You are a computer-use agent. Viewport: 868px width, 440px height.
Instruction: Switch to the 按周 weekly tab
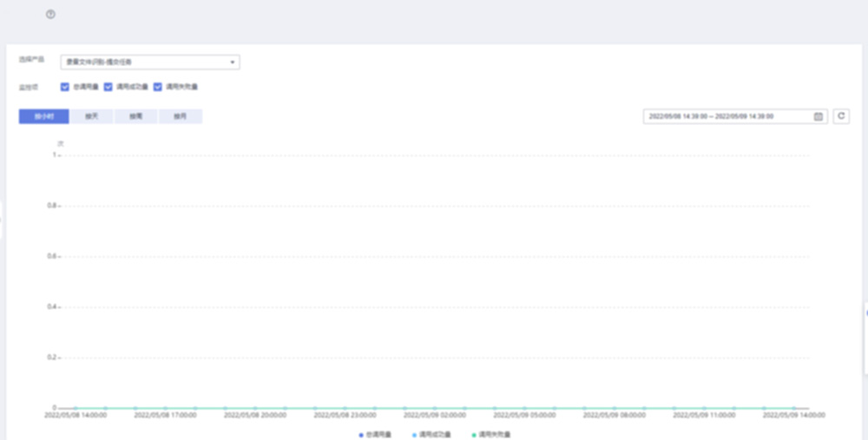(135, 117)
